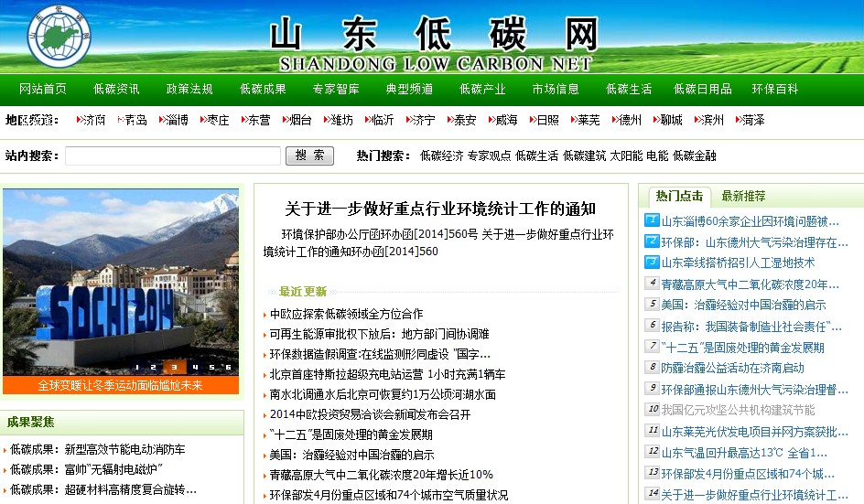This screenshot has height=504, width=864.
Task: Select the 热门点击 tab
Action: point(679,196)
